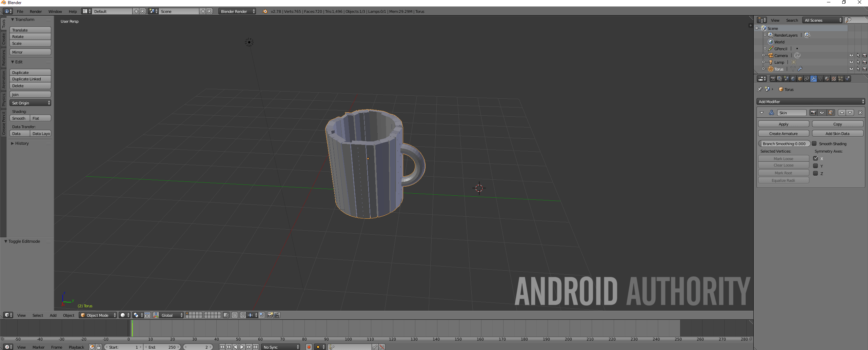Expand the History panel
868x350 pixels.
[x=22, y=143]
